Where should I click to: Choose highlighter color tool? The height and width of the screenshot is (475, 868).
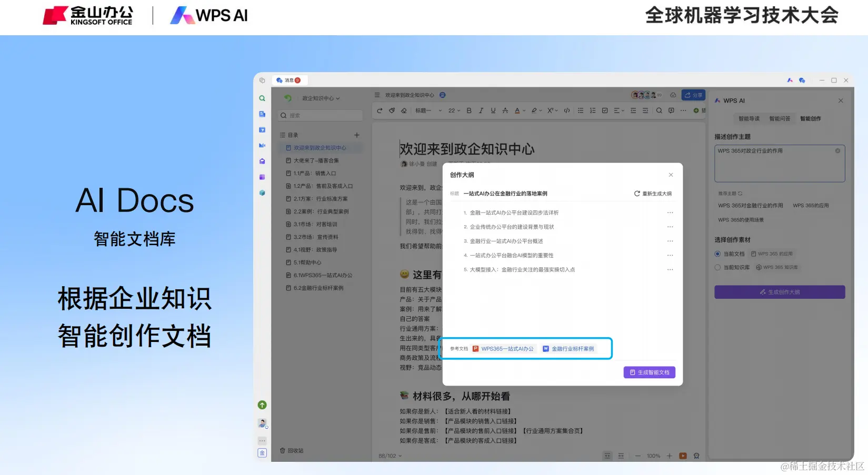(x=534, y=110)
